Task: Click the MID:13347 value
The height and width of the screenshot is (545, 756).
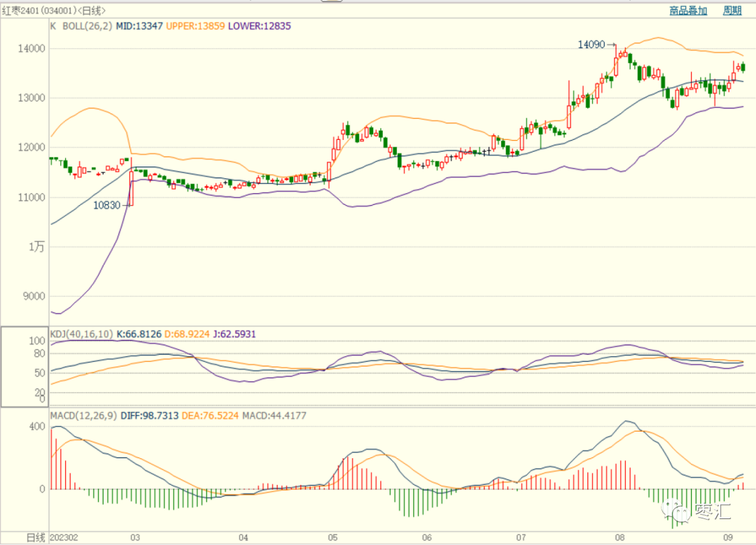Action: (139, 26)
